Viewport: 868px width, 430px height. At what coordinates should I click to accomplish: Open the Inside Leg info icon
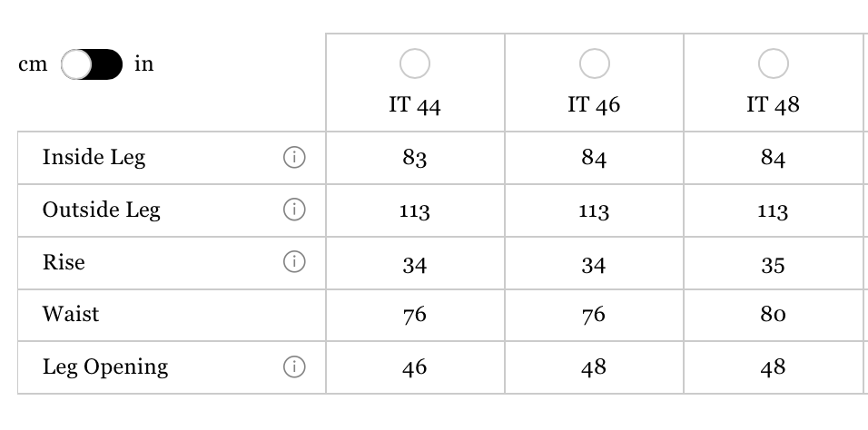pos(294,157)
